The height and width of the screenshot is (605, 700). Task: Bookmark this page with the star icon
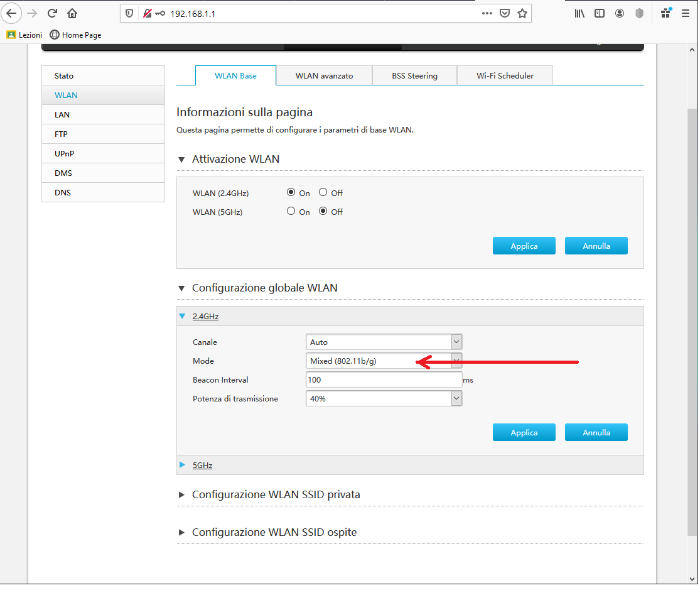pos(522,13)
